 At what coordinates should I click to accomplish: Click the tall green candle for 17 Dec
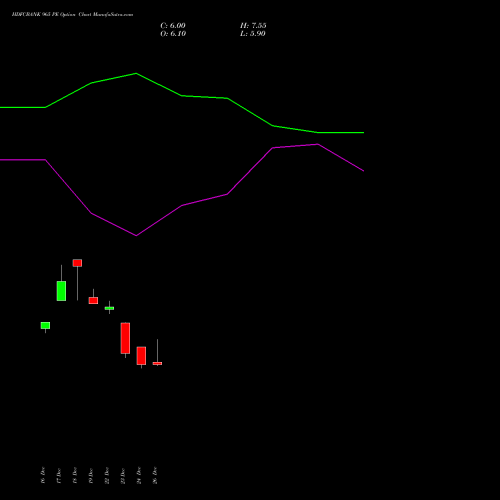click(x=61, y=291)
